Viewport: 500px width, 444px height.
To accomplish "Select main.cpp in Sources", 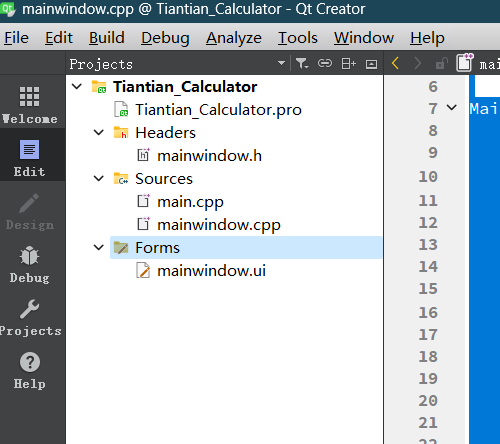I will (190, 202).
